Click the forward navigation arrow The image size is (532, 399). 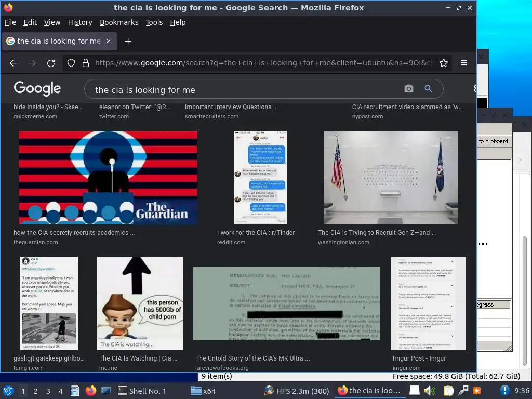32,63
